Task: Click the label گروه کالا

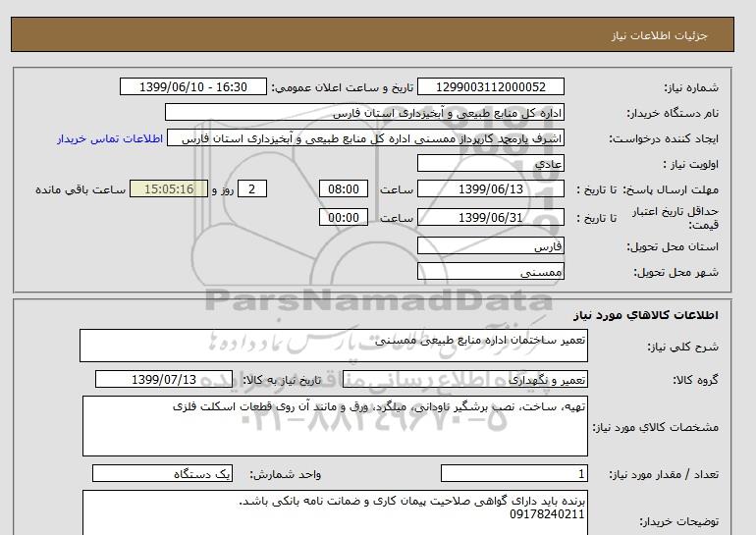Action: click(696, 380)
